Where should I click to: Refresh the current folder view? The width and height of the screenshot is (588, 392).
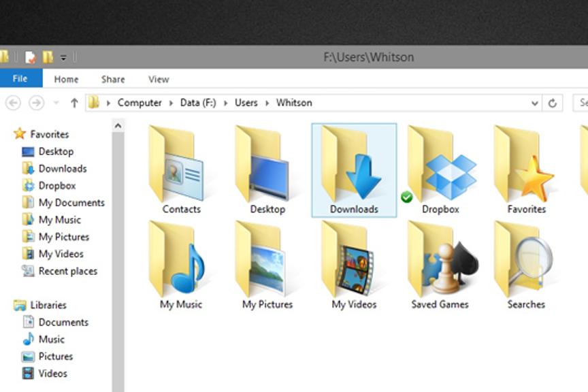553,103
